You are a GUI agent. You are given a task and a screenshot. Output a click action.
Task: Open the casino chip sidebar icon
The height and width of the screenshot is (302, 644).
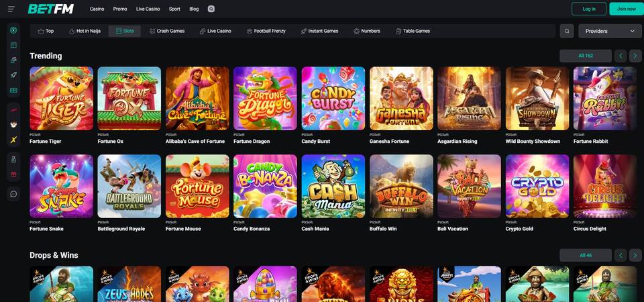(13, 30)
